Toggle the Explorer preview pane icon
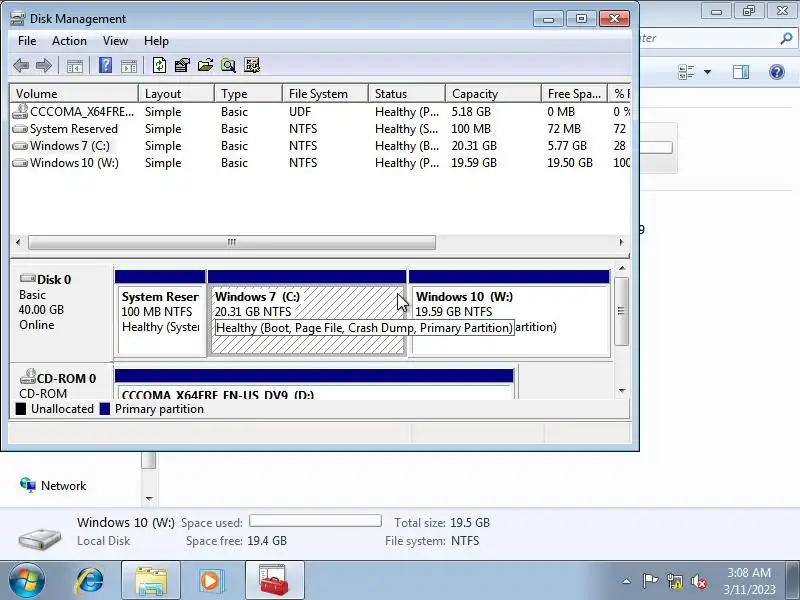 pyautogui.click(x=741, y=72)
